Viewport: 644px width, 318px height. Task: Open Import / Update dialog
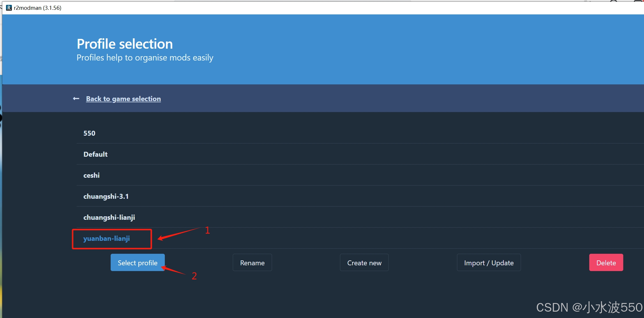pyautogui.click(x=489, y=262)
